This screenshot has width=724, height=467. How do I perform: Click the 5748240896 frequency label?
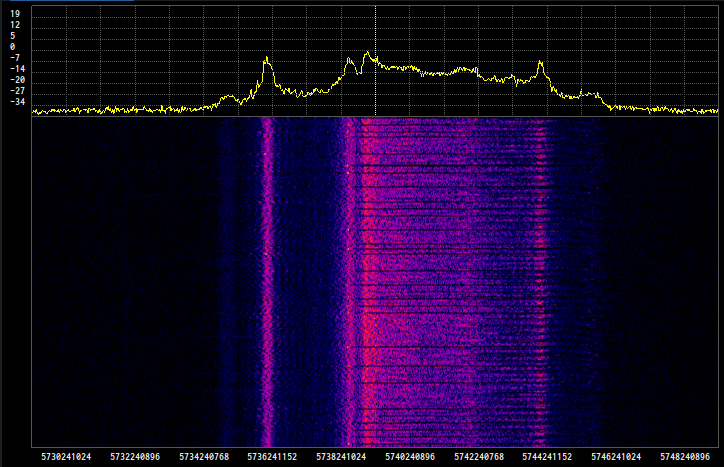coord(685,457)
